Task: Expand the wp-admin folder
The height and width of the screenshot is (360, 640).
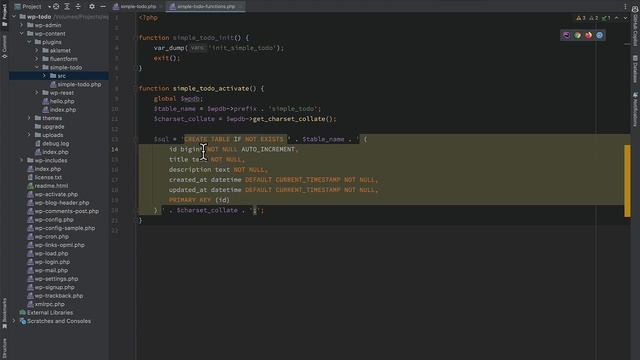Action: click(x=22, y=25)
